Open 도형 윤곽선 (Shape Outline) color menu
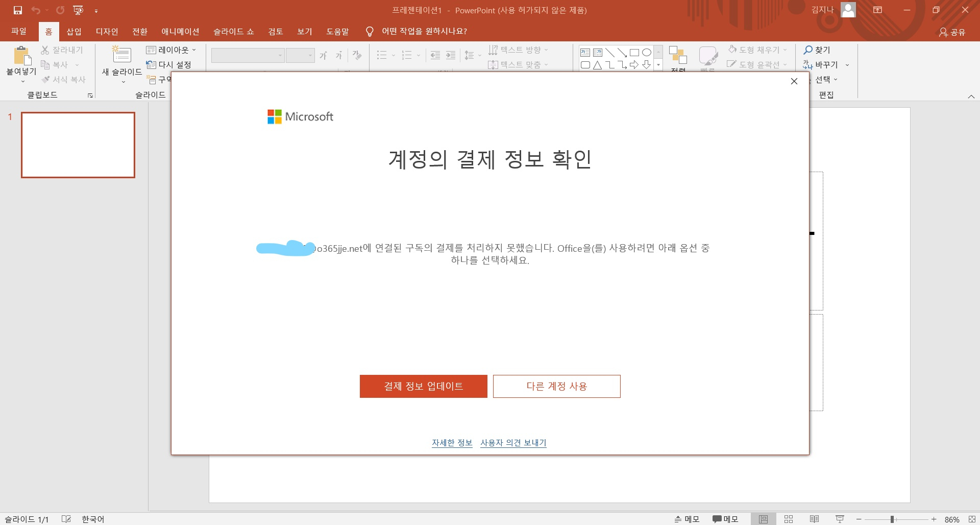980x525 pixels. (x=757, y=65)
